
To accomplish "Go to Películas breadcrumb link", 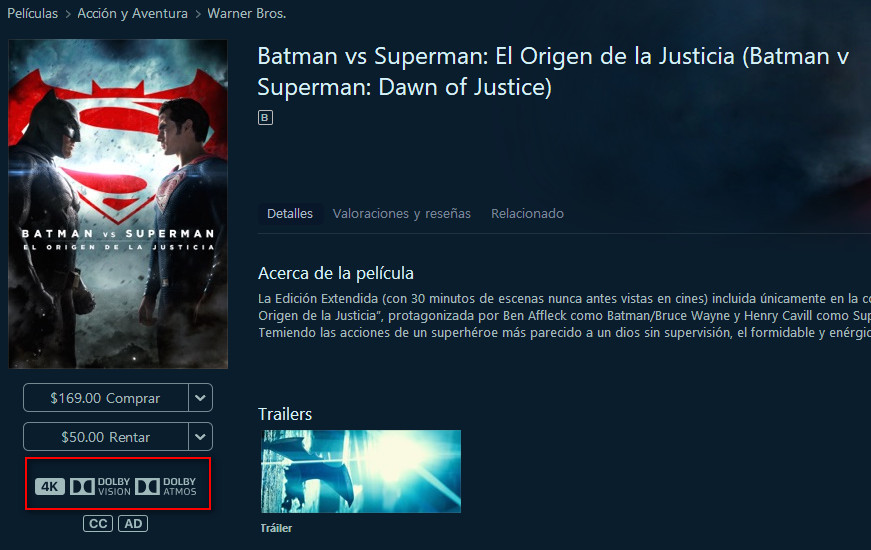I will pos(32,13).
